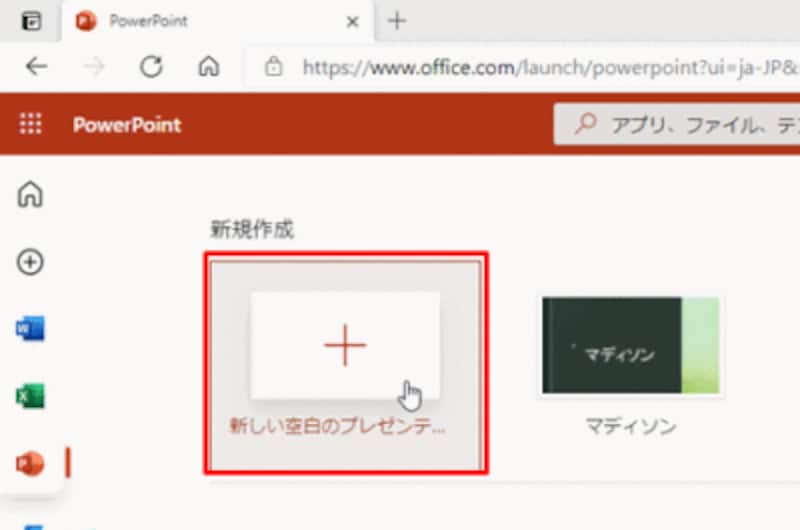Viewport: 800px width, 530px height.
Task: Focus the アプリ、ファイル search box
Action: point(677,124)
